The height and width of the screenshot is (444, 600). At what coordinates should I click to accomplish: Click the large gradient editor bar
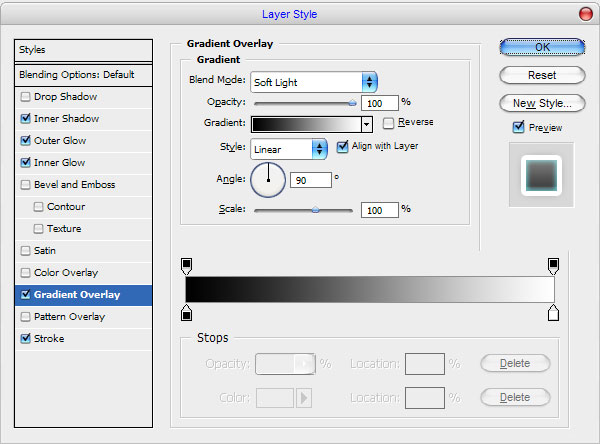point(370,290)
